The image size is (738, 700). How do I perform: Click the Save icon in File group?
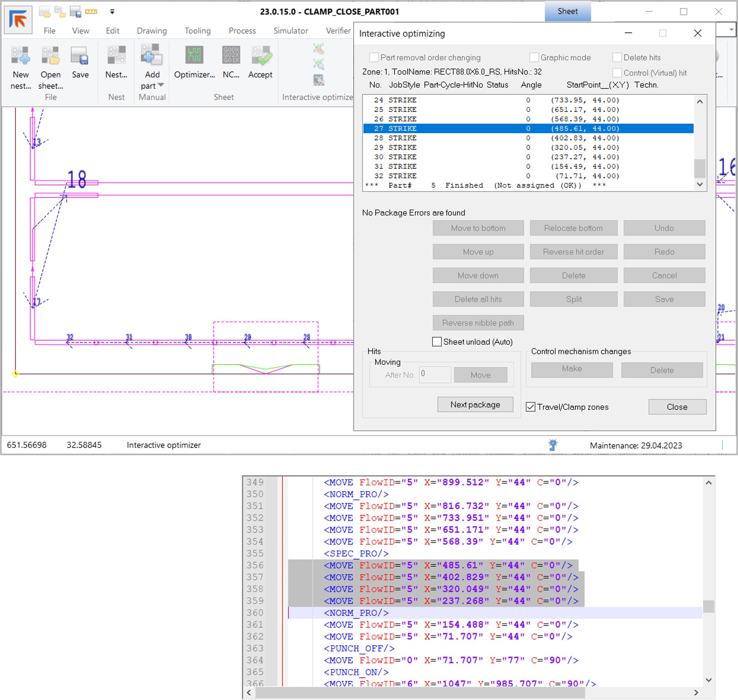(x=80, y=56)
